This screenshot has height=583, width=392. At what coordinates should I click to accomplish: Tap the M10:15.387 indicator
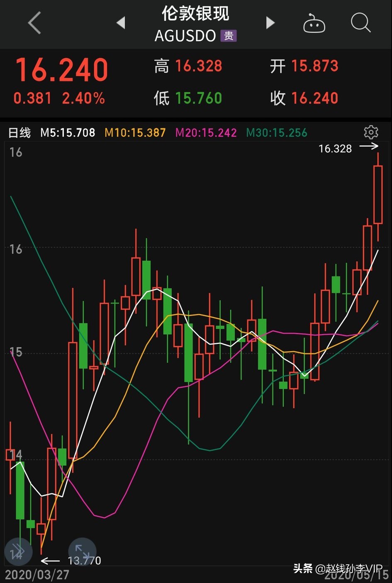point(135,133)
